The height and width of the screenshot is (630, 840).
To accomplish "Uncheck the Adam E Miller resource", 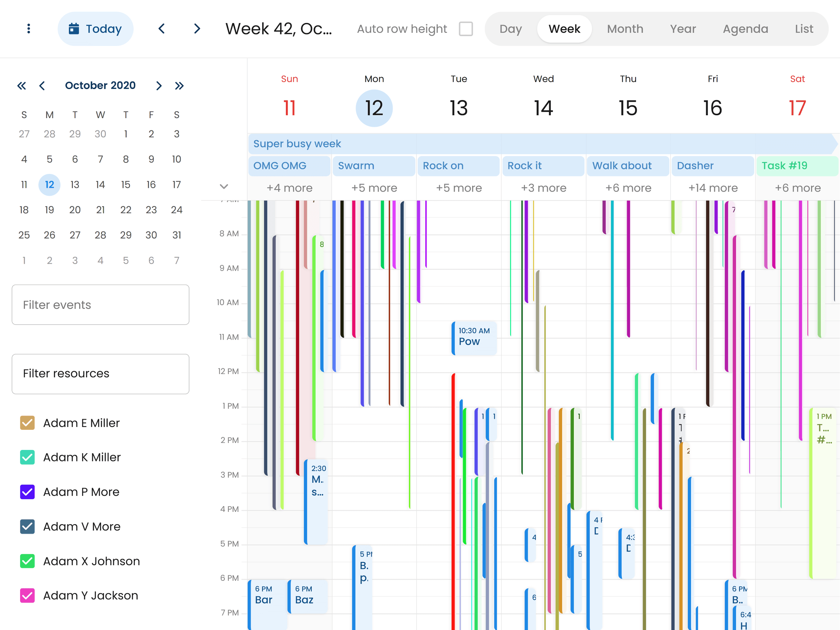I will coord(27,423).
